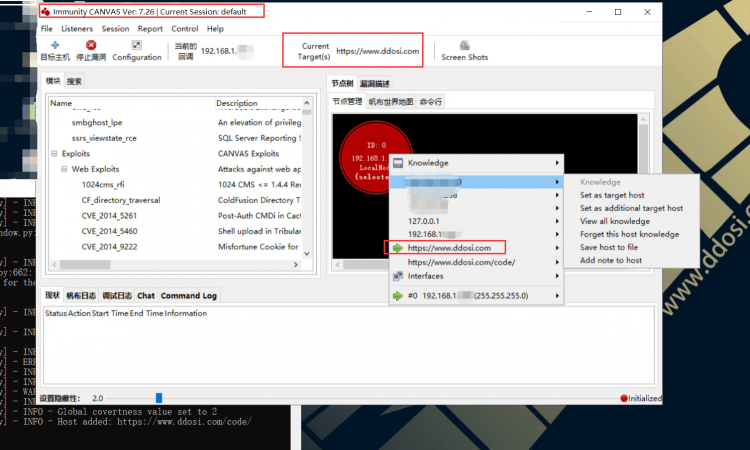Choose Save host to file
Image resolution: width=750 pixels, height=450 pixels.
pyautogui.click(x=609, y=247)
